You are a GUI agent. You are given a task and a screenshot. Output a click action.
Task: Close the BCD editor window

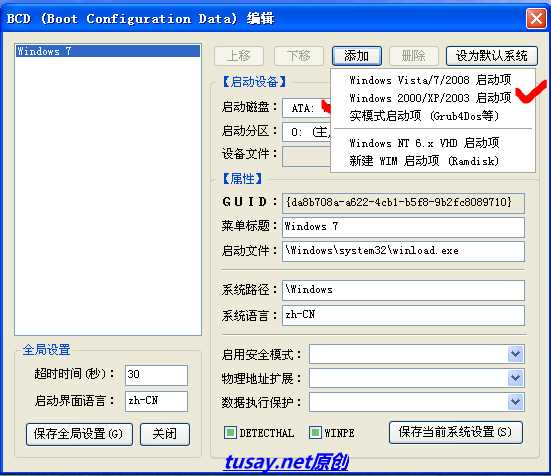click(x=536, y=18)
